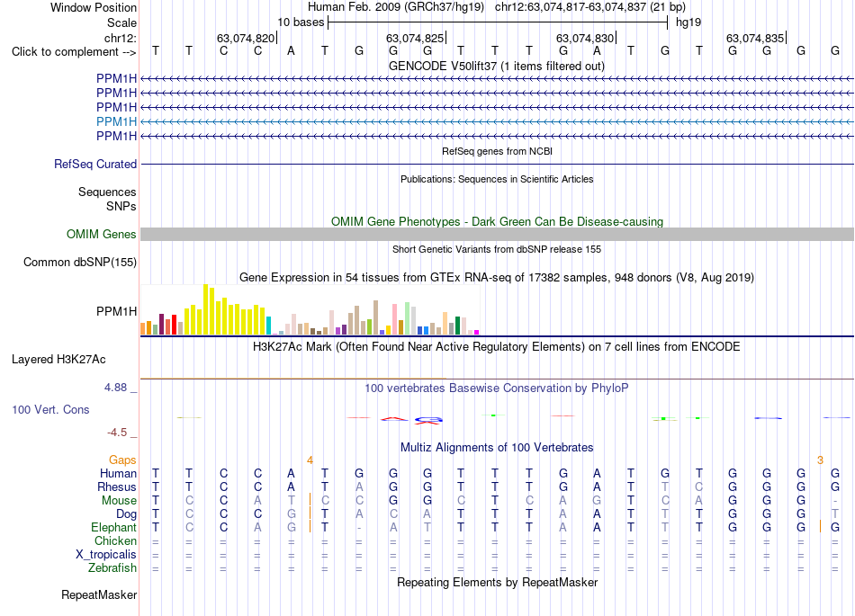
Task: Click the hg19 label next to the scale bar
Action: coord(688,22)
